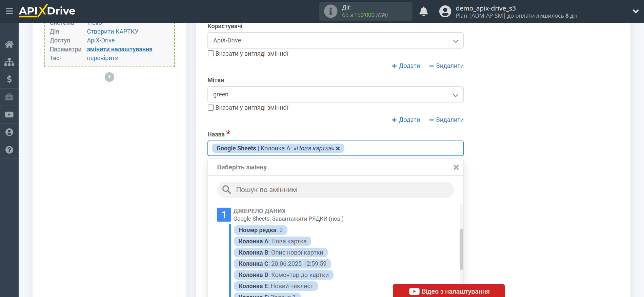This screenshot has width=644, height=297.
Task: Close the Виберіть змінну panel
Action: point(456,167)
